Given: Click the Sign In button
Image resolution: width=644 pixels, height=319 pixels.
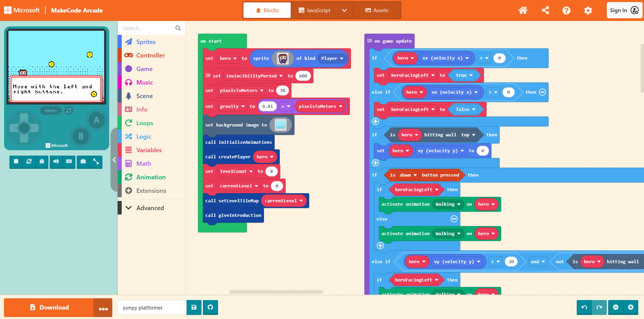Looking at the screenshot, I should point(624,10).
